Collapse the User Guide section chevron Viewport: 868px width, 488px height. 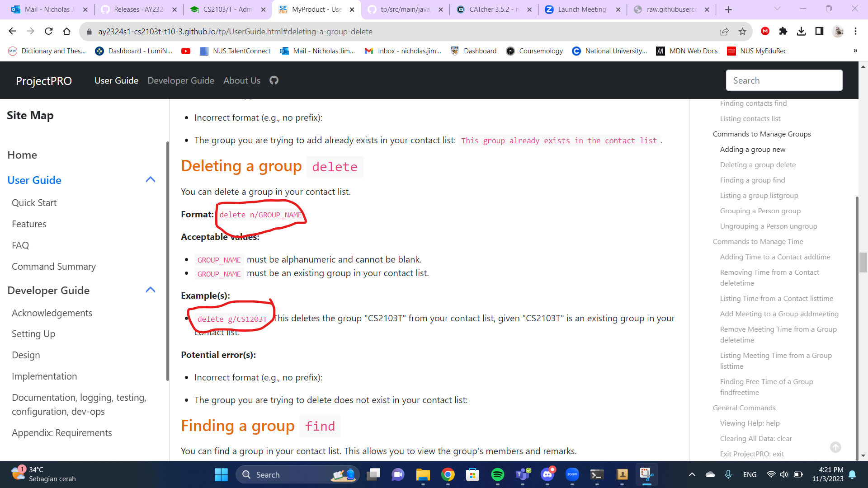point(151,180)
